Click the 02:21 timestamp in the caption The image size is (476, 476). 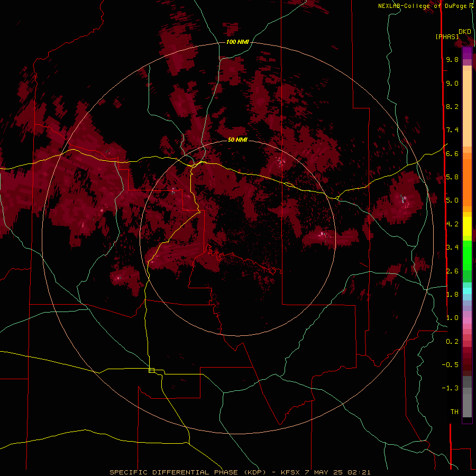pos(359,472)
